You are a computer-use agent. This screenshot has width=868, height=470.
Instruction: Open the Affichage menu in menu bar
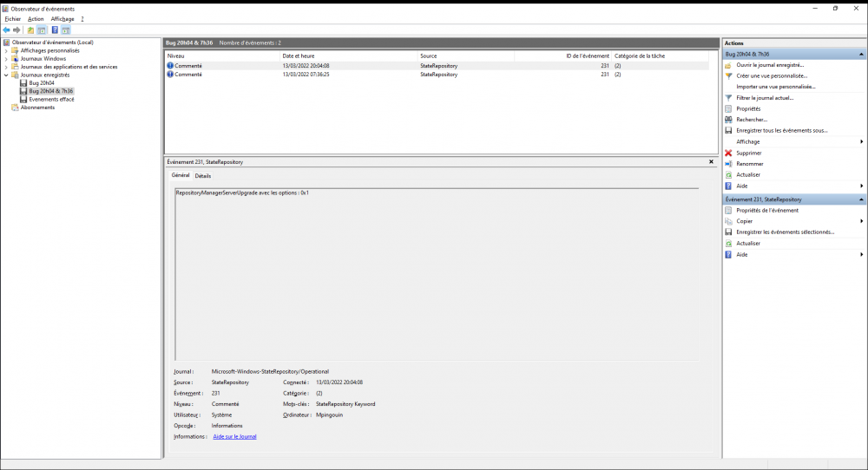(x=62, y=18)
